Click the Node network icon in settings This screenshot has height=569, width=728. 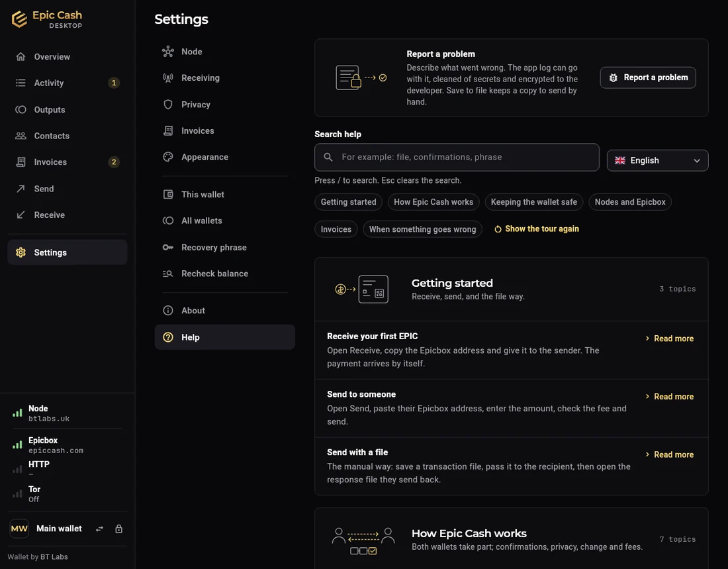168,52
